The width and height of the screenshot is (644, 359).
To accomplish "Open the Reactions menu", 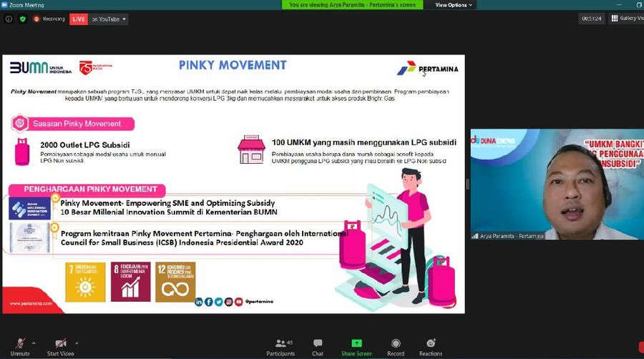I will click(x=431, y=345).
